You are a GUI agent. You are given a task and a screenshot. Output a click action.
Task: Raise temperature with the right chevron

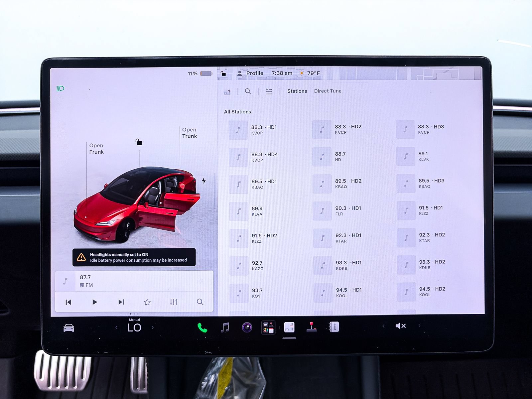(153, 328)
